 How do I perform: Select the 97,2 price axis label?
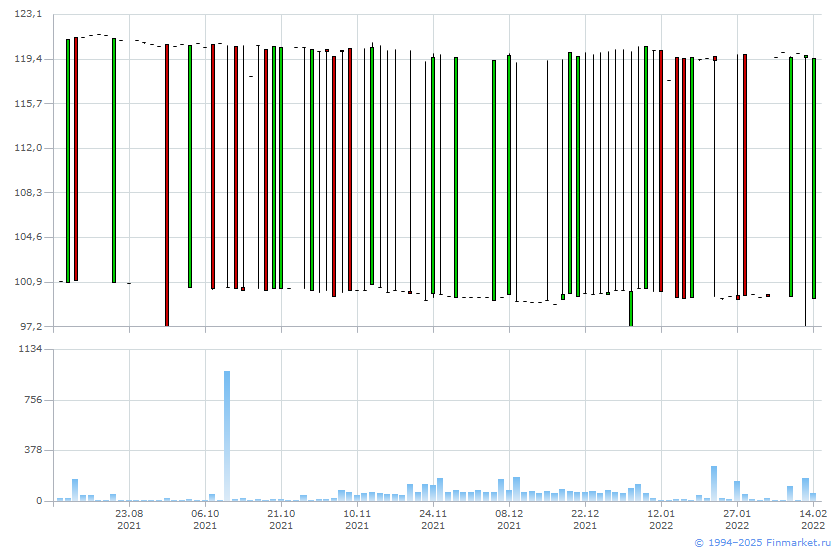tap(31, 326)
